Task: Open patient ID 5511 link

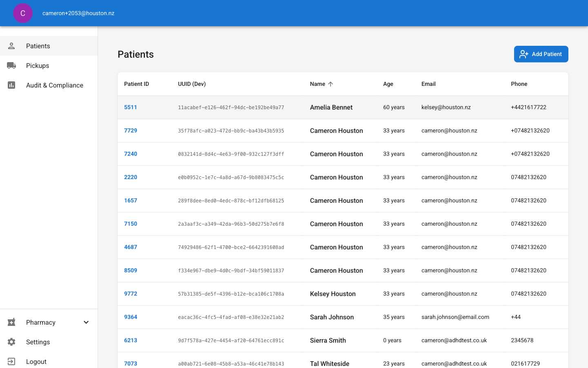Action: tap(131, 107)
